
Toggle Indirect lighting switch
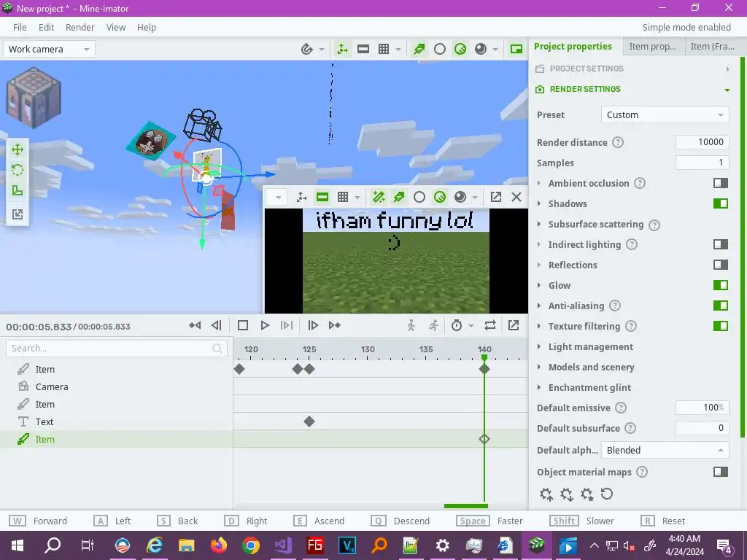(x=720, y=244)
